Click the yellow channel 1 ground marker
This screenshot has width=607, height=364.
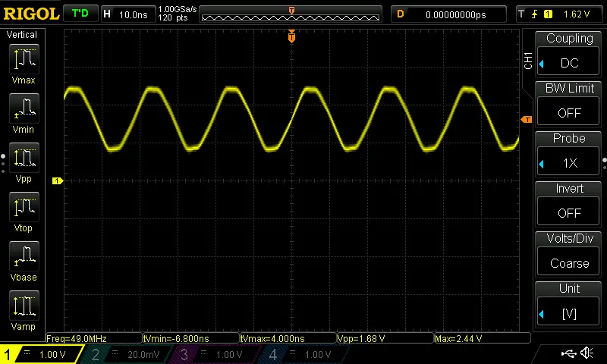point(58,180)
